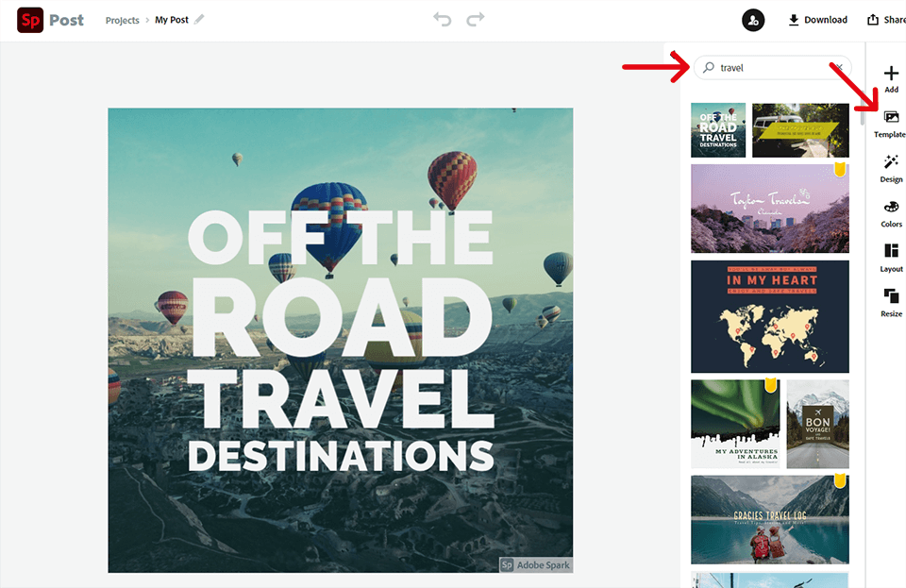Screen dimensions: 906x588
Task: Click the travel template search field
Action: click(x=773, y=68)
